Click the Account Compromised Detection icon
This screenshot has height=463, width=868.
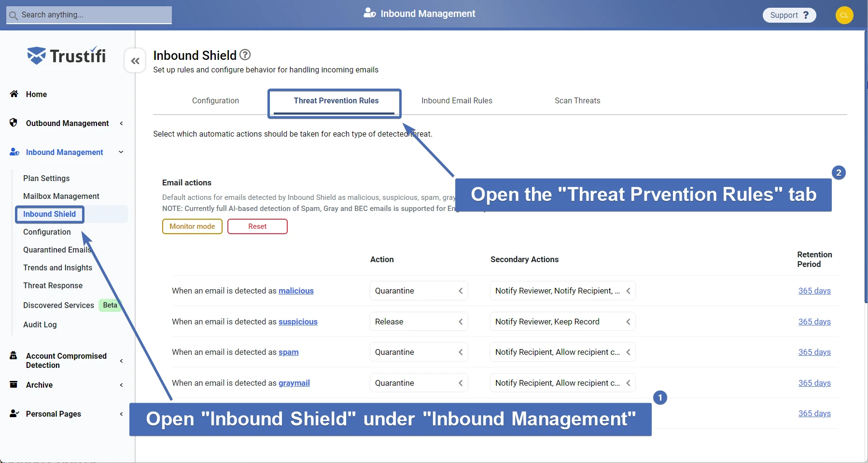click(x=14, y=356)
